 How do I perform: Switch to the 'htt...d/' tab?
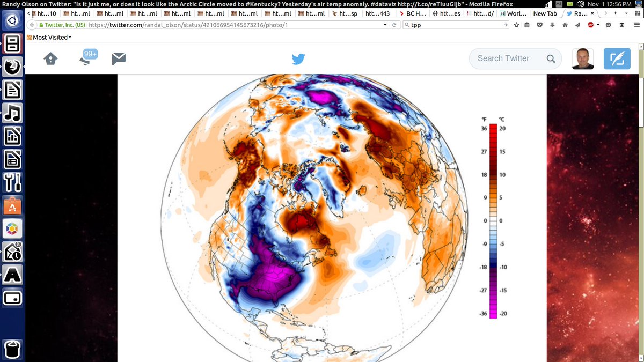coord(480,13)
